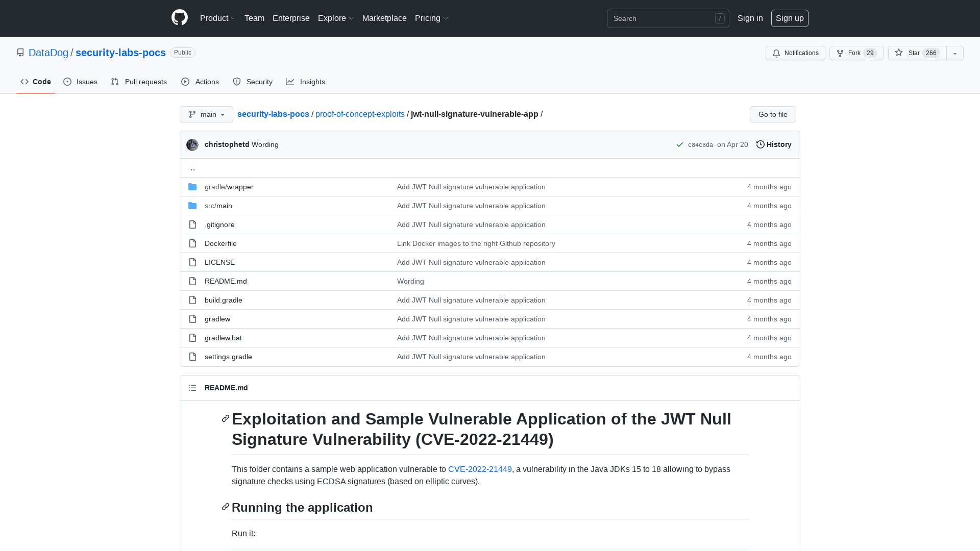
Task: Click anchor link icon beside Running the application
Action: [226, 507]
